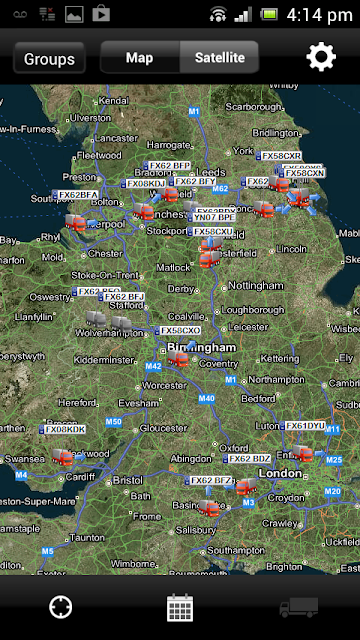The width and height of the screenshot is (360, 640).
Task: Open the calendar icon in bottom bar
Action: coord(180,607)
